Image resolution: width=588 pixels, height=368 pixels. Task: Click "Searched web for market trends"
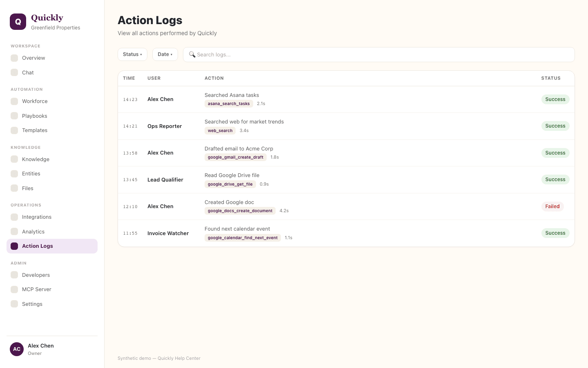(244, 122)
